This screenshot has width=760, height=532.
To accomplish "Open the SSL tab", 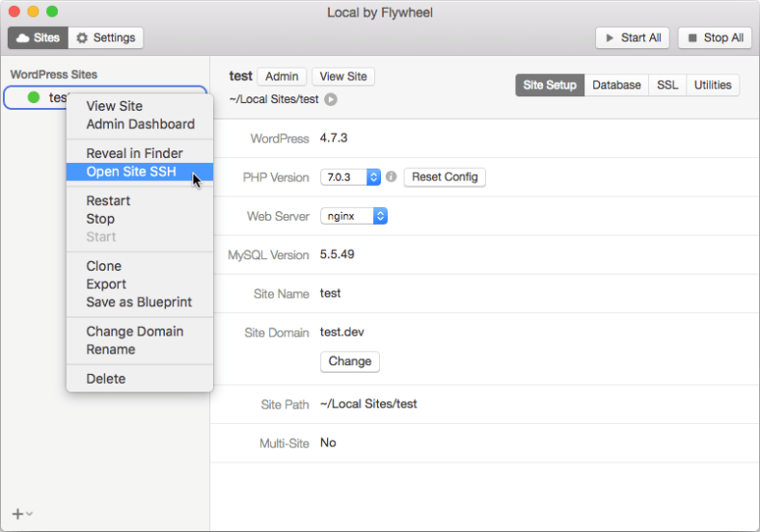I will (667, 85).
